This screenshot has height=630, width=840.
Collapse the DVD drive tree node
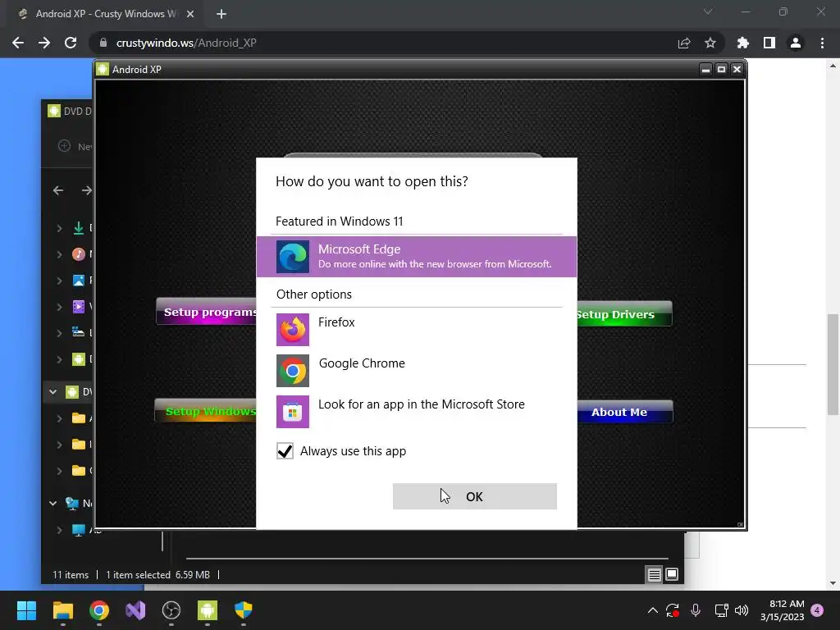(53, 391)
